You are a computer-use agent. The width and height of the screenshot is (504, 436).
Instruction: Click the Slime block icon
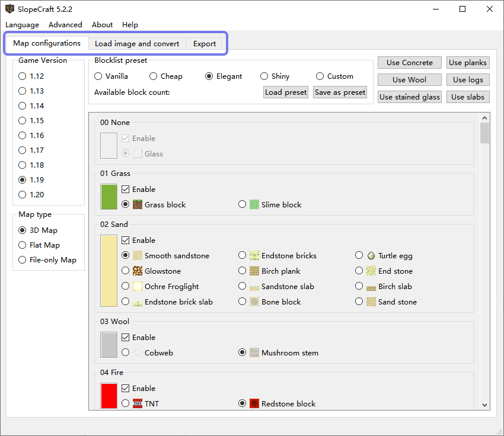click(x=254, y=204)
